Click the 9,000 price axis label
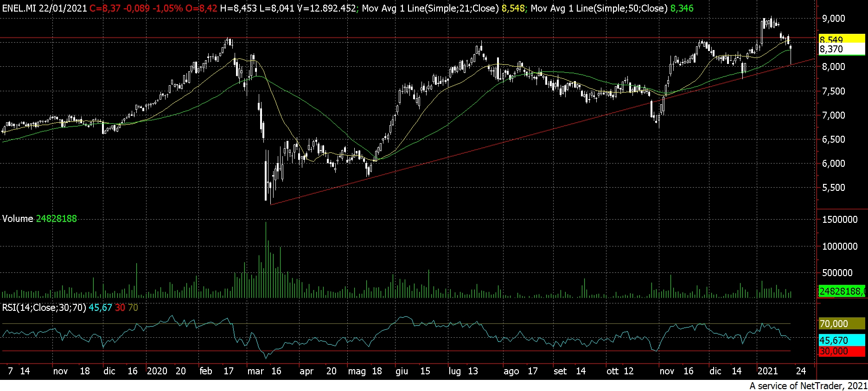The width and height of the screenshot is (868, 391). click(x=834, y=19)
